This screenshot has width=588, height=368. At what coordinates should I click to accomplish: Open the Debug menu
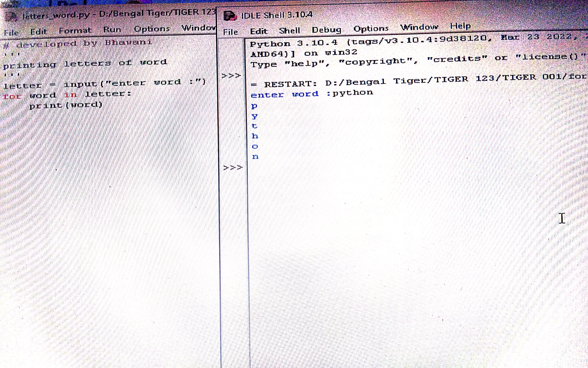coord(326,30)
